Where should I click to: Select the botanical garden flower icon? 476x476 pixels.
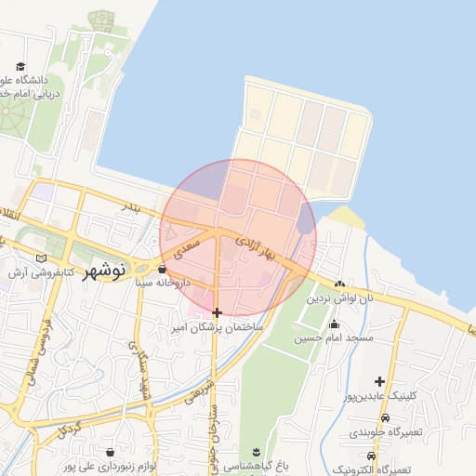click(x=256, y=452)
